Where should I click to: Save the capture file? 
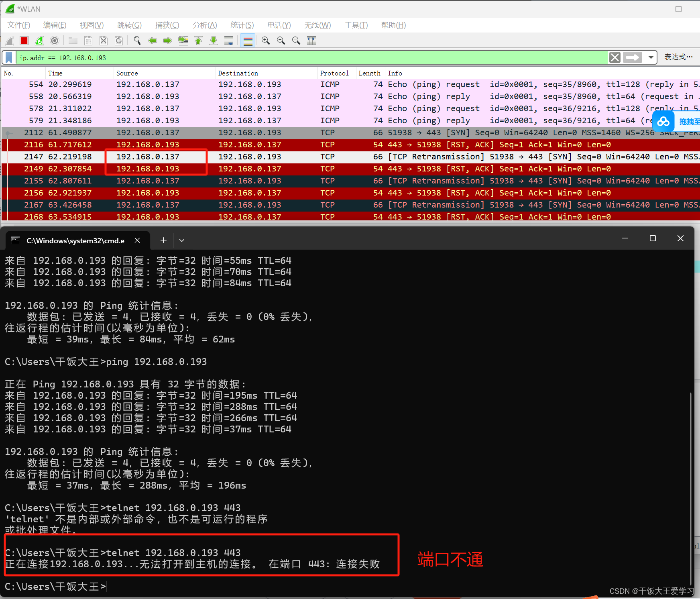(88, 41)
